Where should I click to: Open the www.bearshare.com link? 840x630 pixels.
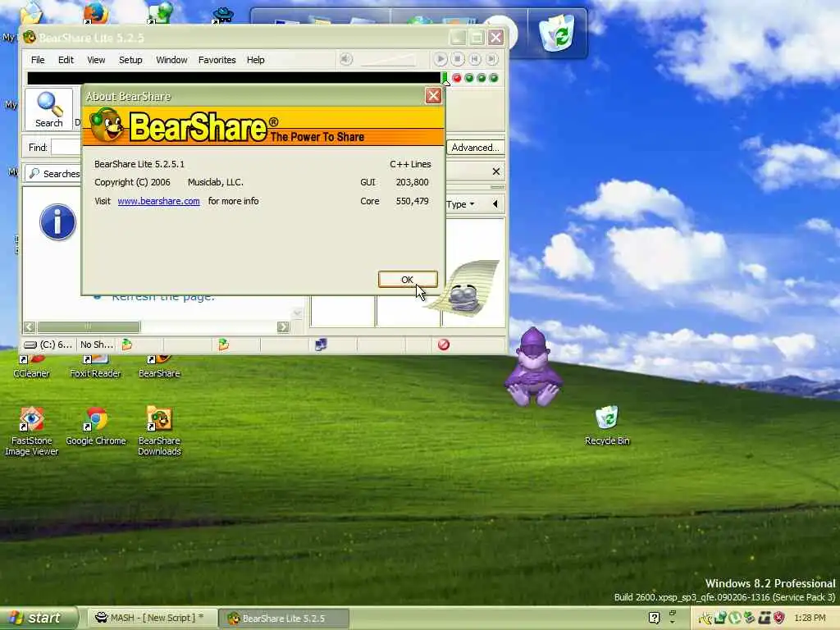158,201
